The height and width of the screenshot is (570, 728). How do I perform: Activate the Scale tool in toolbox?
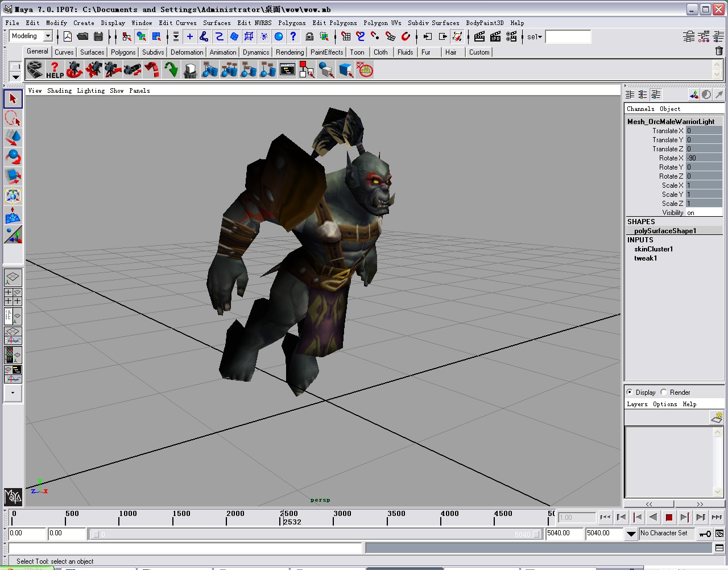click(x=13, y=176)
